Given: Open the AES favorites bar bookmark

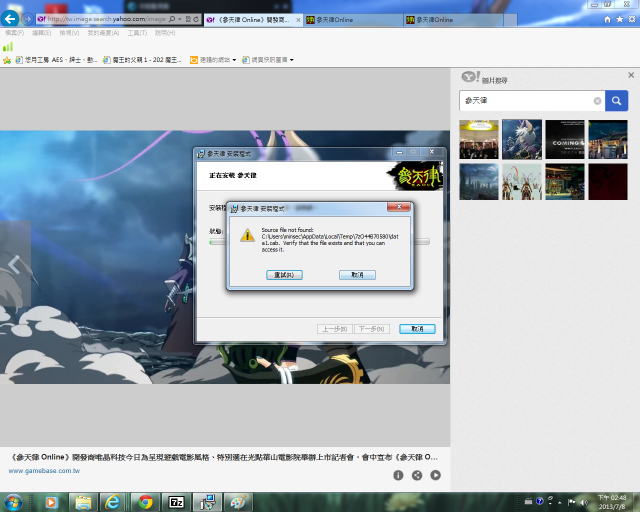Looking at the screenshot, I should click(56, 60).
